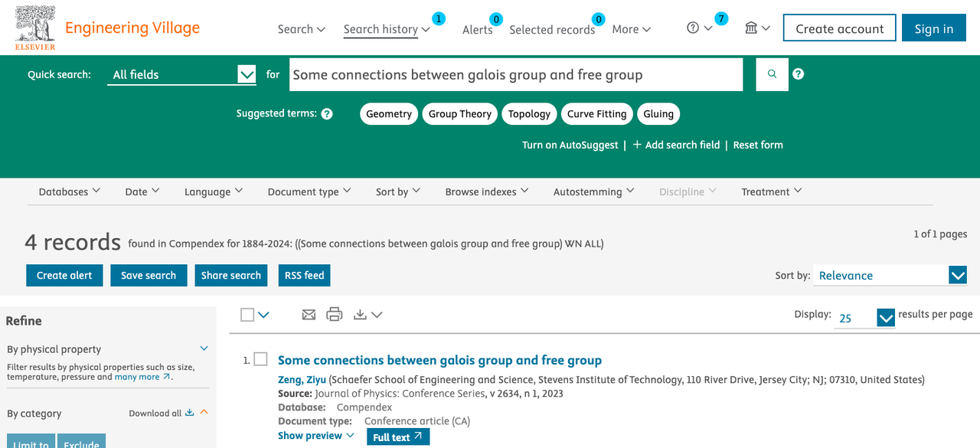980x448 pixels.
Task: Click the email results envelope icon
Action: coord(309,314)
